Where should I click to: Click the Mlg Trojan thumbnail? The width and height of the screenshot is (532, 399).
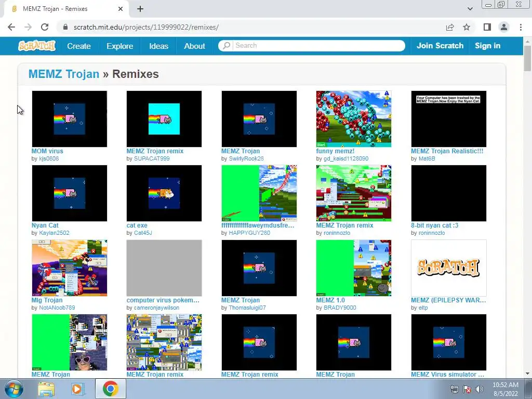69,268
